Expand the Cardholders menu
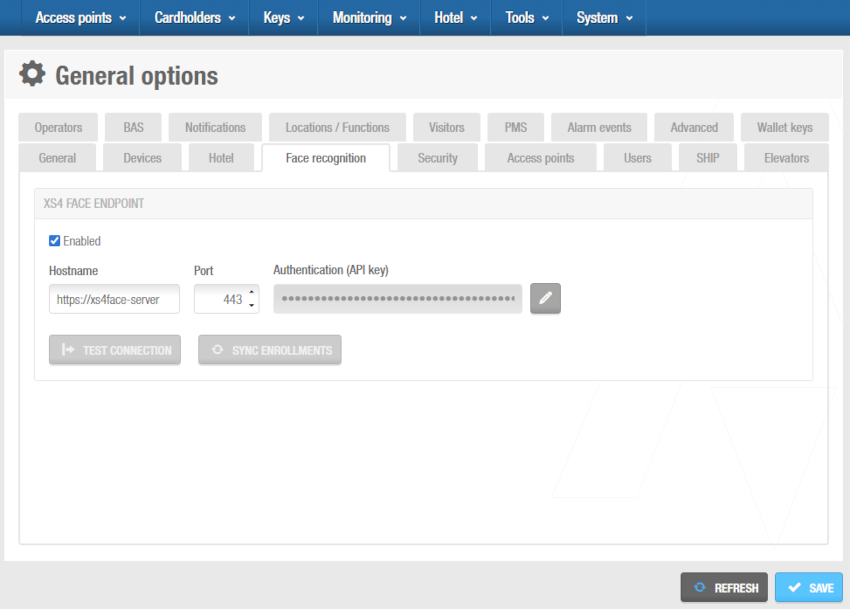Screen dimensions: 850x609 pos(194,18)
